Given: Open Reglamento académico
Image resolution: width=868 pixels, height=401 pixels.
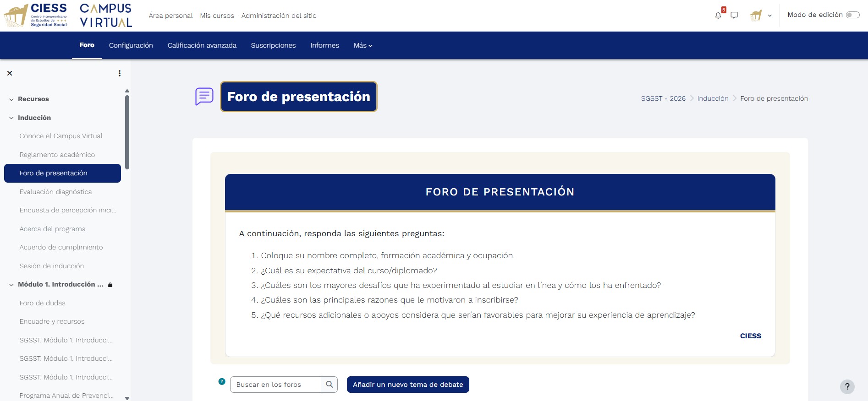Looking at the screenshot, I should click(x=57, y=155).
